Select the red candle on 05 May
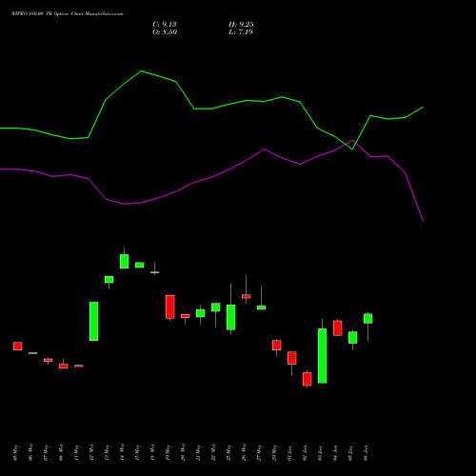The width and height of the screenshot is (476, 476). (18, 346)
